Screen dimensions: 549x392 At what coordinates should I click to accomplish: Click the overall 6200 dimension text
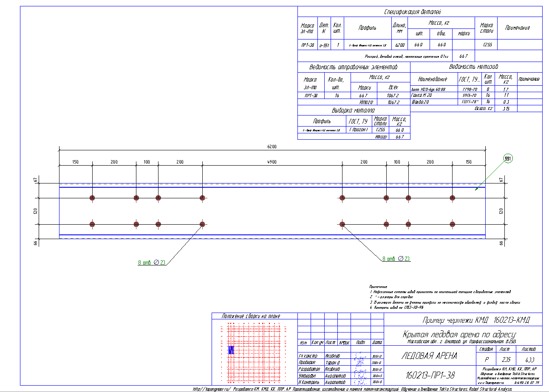click(x=272, y=147)
